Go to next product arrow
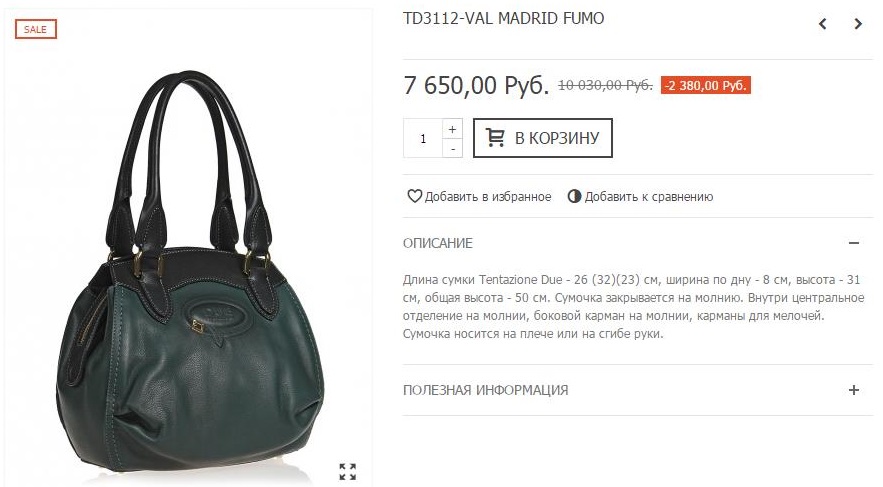Image resolution: width=883 pixels, height=487 pixels. pos(858,24)
